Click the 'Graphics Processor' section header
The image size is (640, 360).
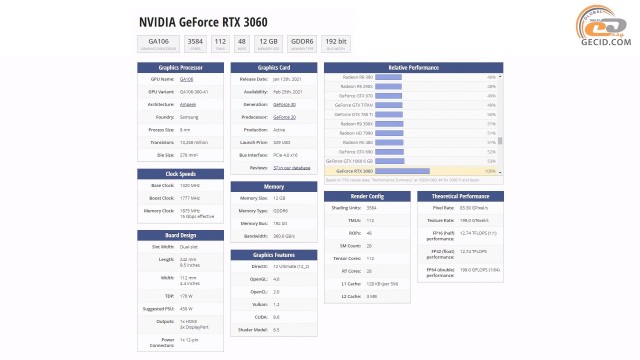pyautogui.click(x=180, y=68)
